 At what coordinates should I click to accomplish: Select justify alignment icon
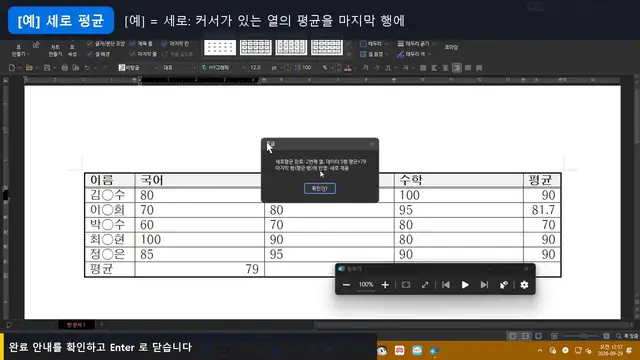[423, 68]
